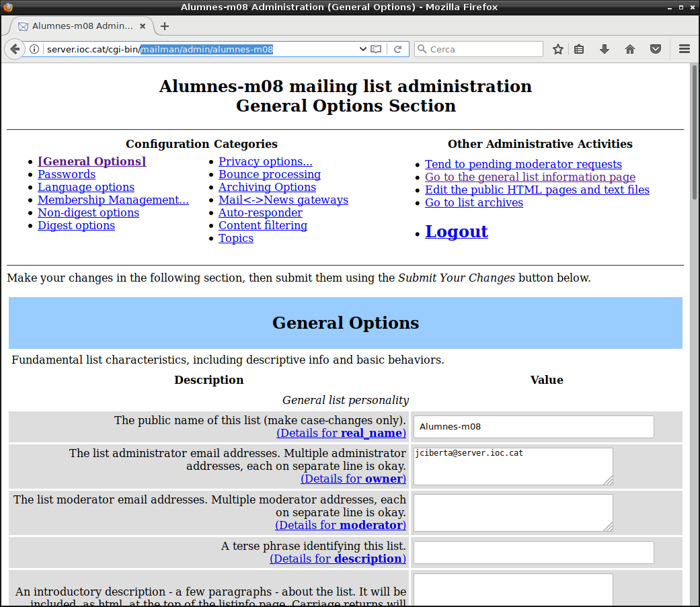Viewport: 700px width, 607px height.
Task: Toggle reader view icon in the URL bar
Action: [377, 49]
